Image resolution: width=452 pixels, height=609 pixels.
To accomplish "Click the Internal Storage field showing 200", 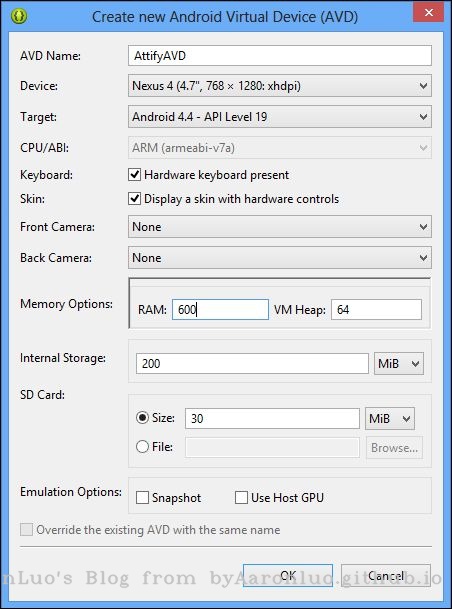I will [252, 364].
